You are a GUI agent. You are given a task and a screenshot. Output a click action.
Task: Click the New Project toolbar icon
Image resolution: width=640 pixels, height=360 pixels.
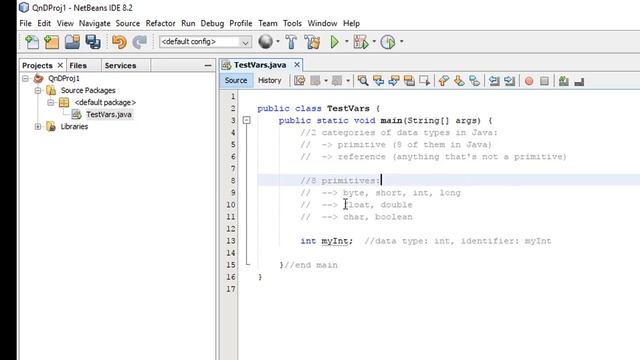pos(52,42)
